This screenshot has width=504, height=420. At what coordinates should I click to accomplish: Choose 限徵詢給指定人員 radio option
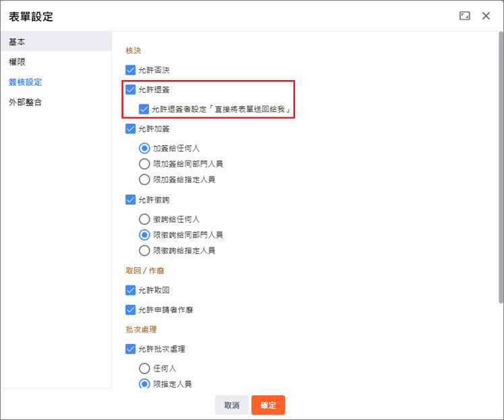click(x=144, y=250)
